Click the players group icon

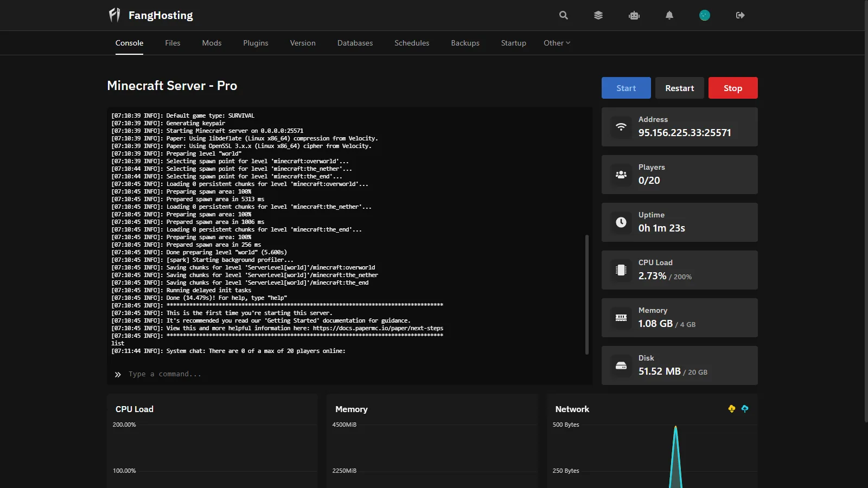[x=621, y=175]
